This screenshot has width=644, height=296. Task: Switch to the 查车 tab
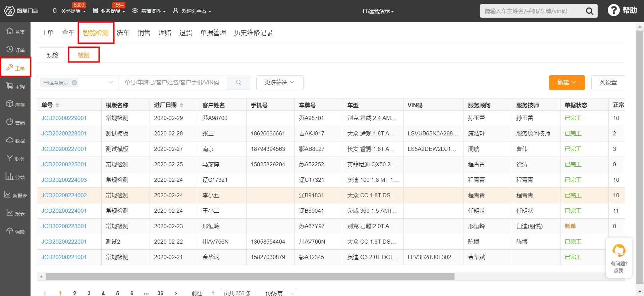point(68,33)
